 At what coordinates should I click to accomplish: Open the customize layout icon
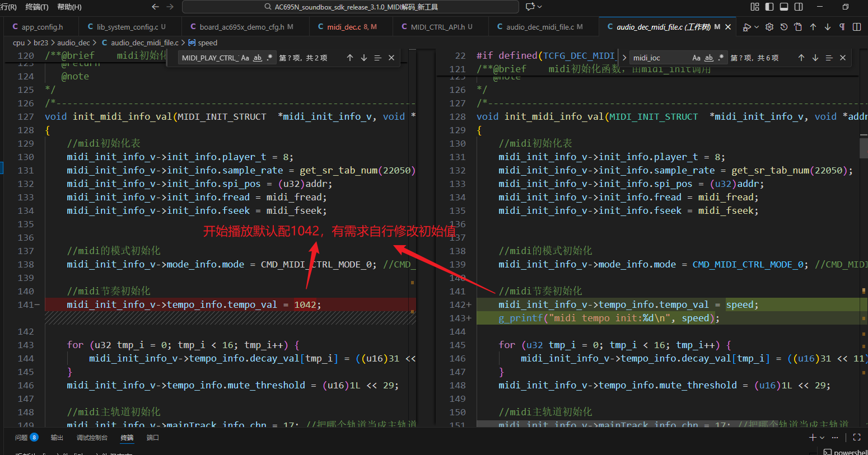[x=755, y=7]
